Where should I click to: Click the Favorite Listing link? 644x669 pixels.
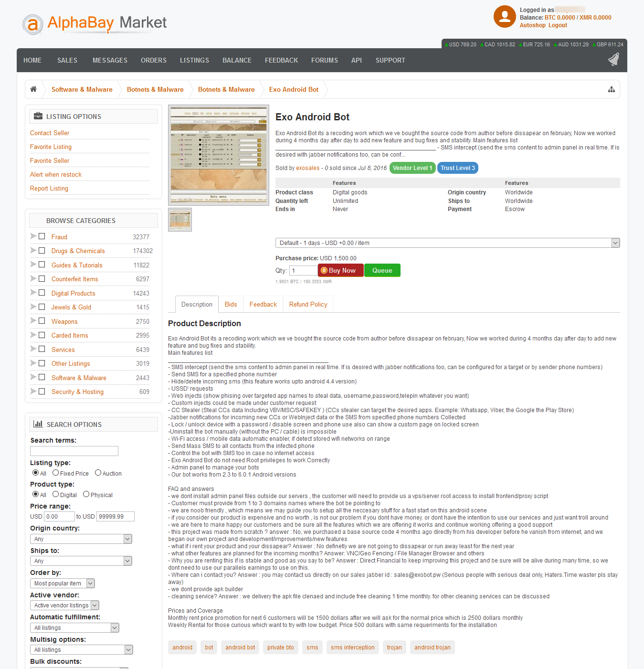[x=51, y=147]
